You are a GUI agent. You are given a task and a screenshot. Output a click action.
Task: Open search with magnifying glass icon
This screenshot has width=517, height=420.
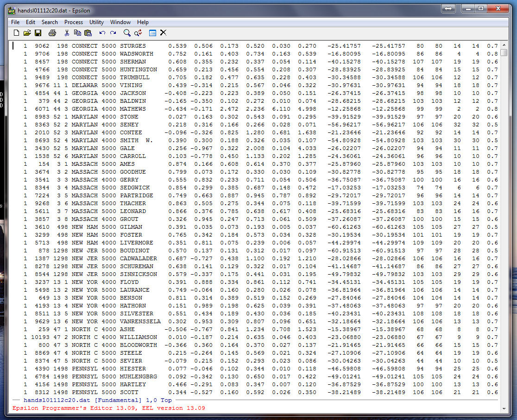coord(127,33)
